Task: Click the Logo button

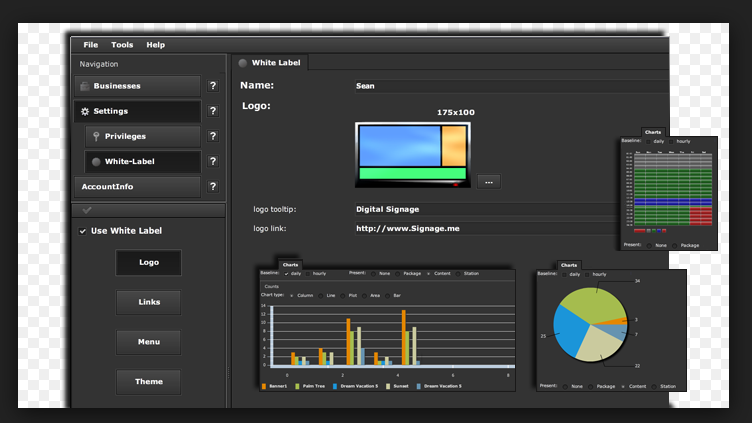Action: [149, 262]
